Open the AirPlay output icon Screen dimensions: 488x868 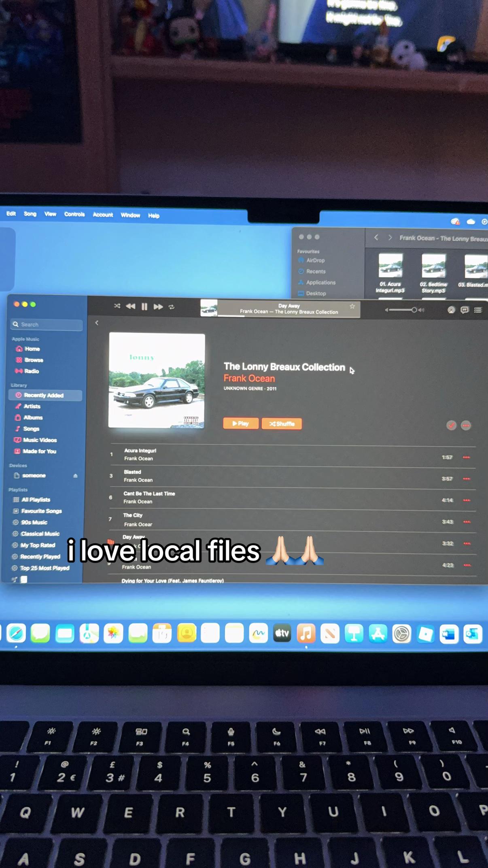pos(451,310)
